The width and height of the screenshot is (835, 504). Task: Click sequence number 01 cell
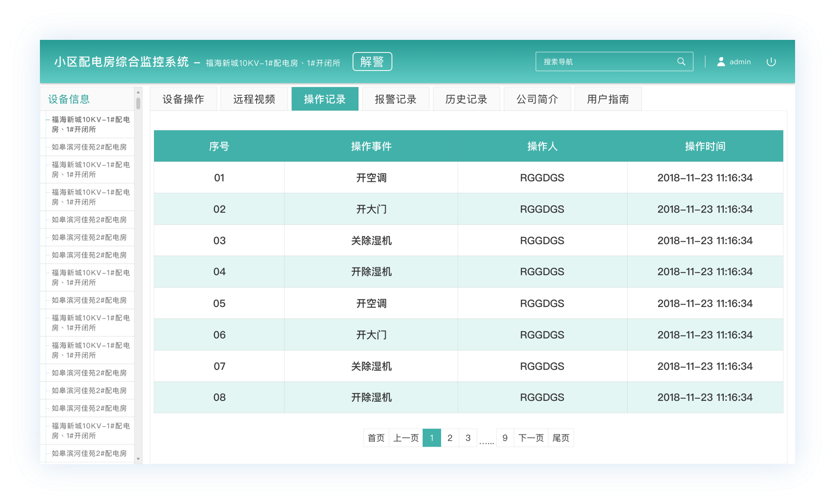(x=219, y=178)
